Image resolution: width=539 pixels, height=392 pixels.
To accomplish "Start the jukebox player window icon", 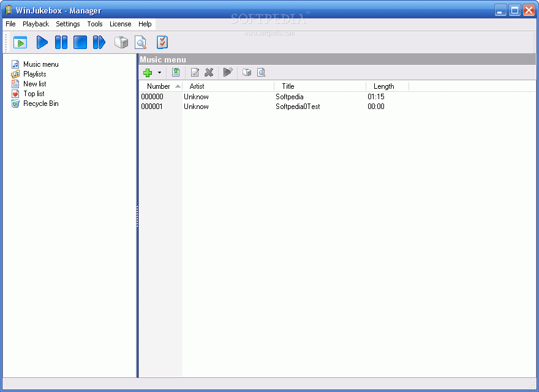I will pos(20,43).
